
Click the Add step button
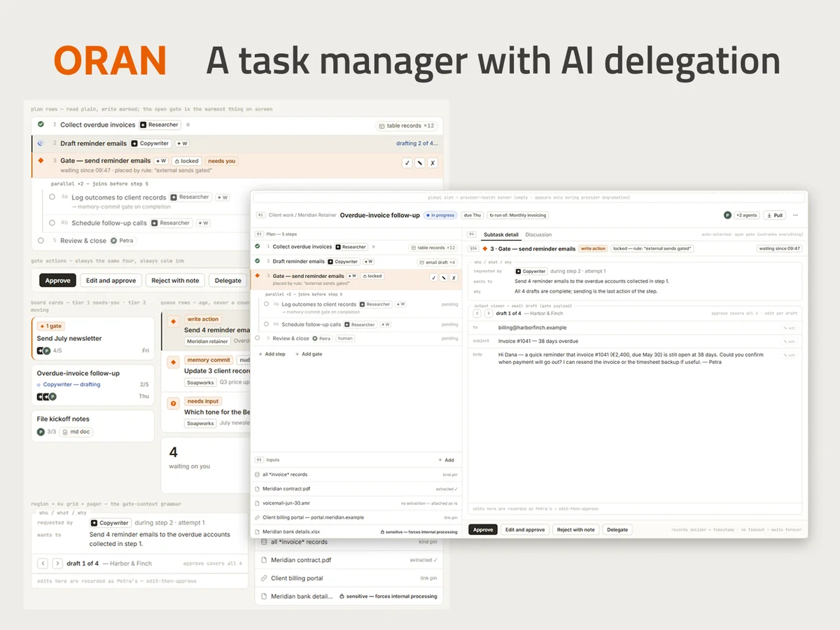tap(272, 354)
